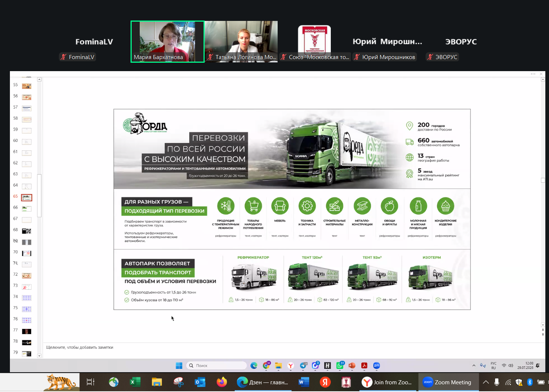Open File Explorer from the bottom taskbar
The height and width of the screenshot is (392, 549).
pyautogui.click(x=157, y=382)
